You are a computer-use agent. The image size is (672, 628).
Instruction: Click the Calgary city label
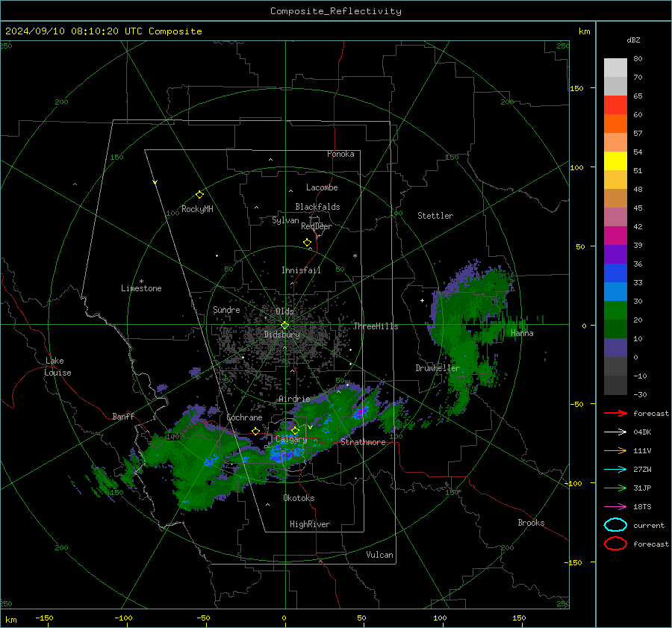click(x=291, y=439)
